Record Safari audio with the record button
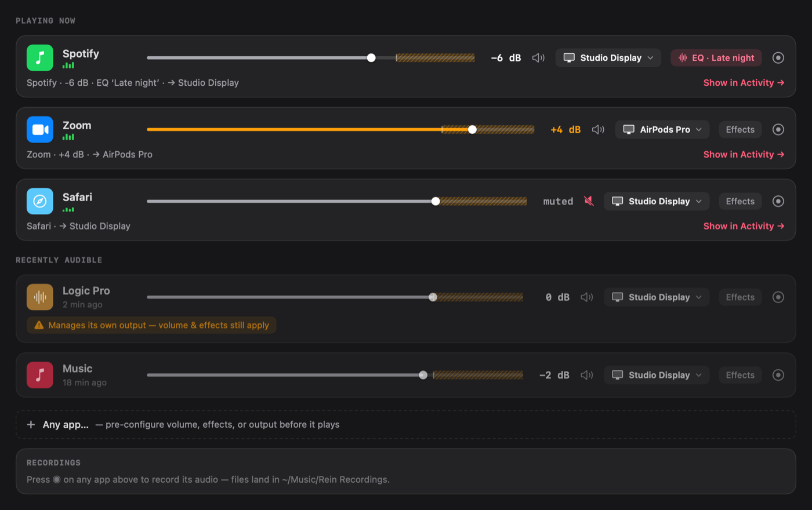 point(778,202)
